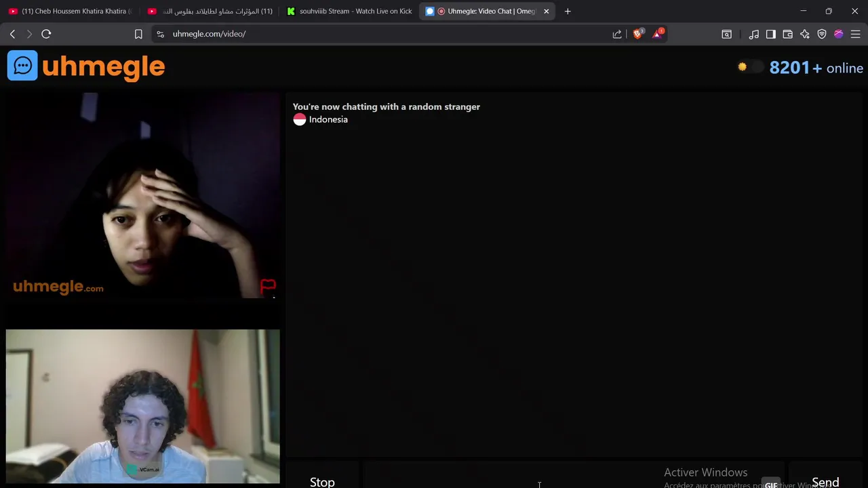Screen dimensions: 868x488
Task: Switch to souhviiib Stream Kick tab
Action: click(x=349, y=11)
